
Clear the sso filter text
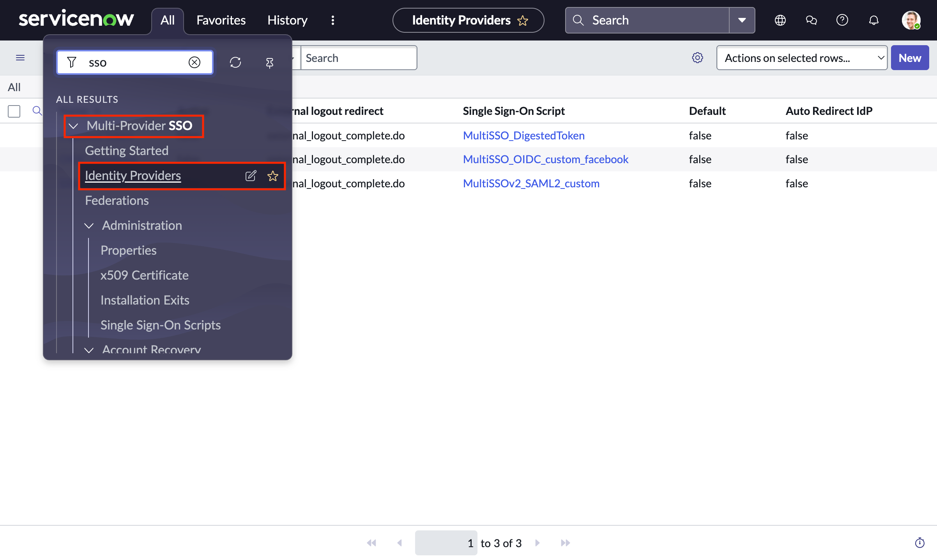(195, 62)
